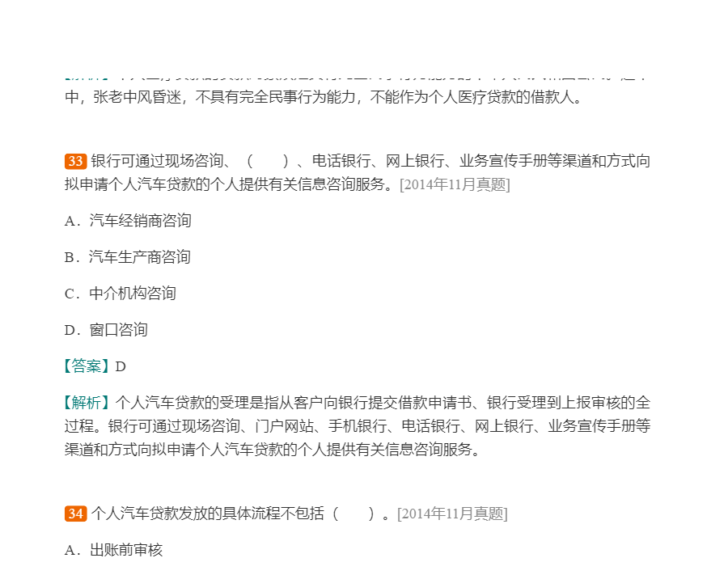Click question 34's text 个人汽车贷款发放的具体流程不包括

(x=208, y=514)
